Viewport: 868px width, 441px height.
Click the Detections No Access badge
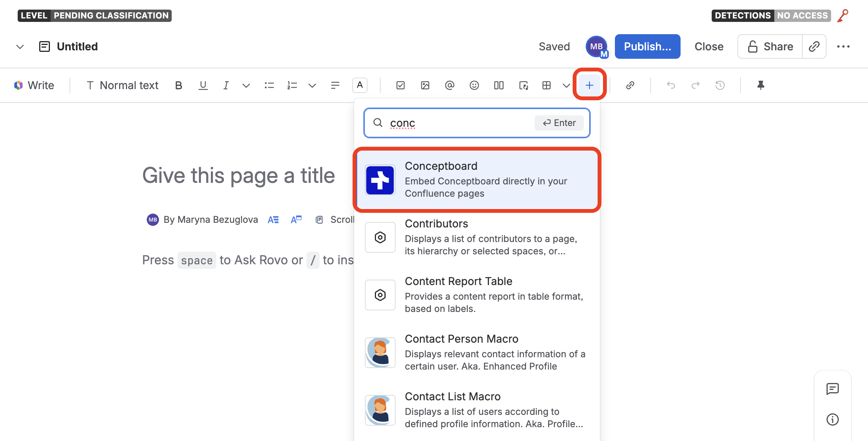point(771,15)
